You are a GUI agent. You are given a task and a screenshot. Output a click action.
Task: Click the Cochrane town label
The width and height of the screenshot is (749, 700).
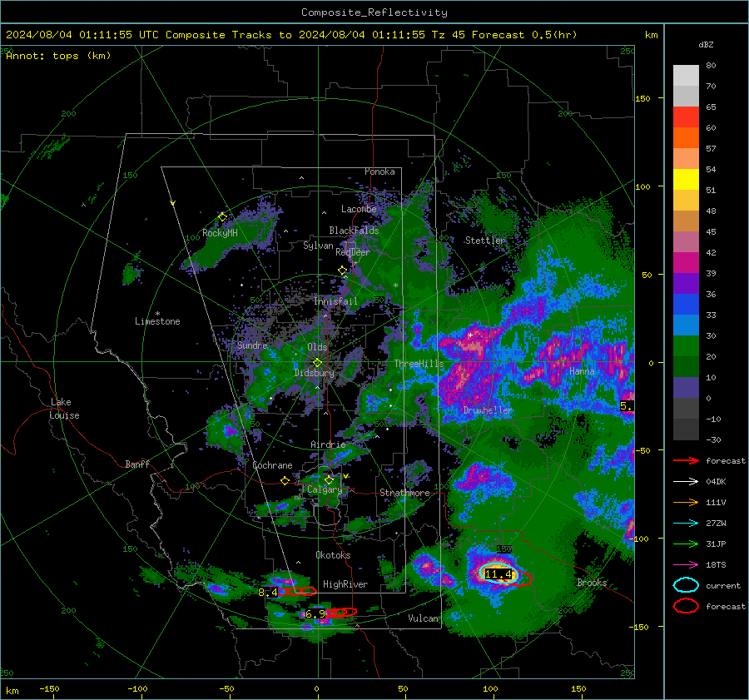click(272, 465)
